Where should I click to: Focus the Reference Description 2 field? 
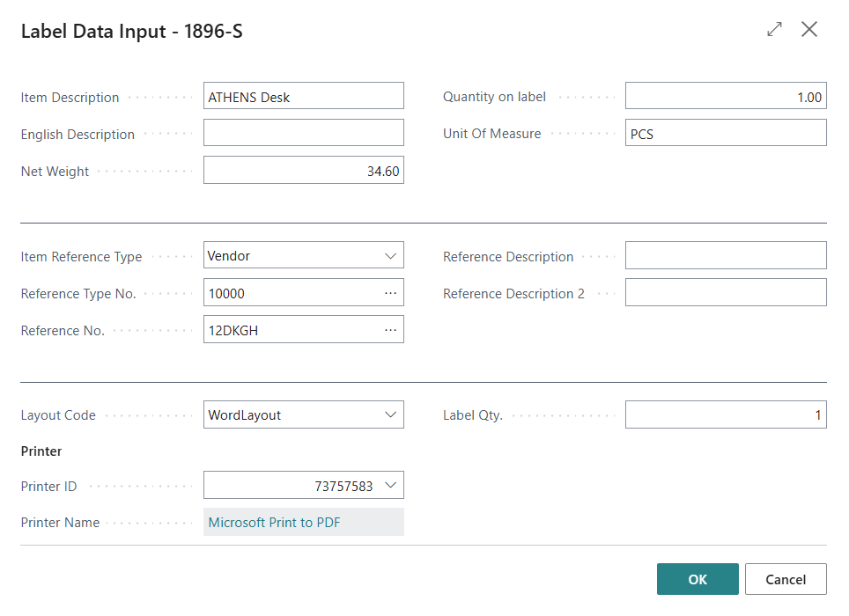tap(725, 293)
